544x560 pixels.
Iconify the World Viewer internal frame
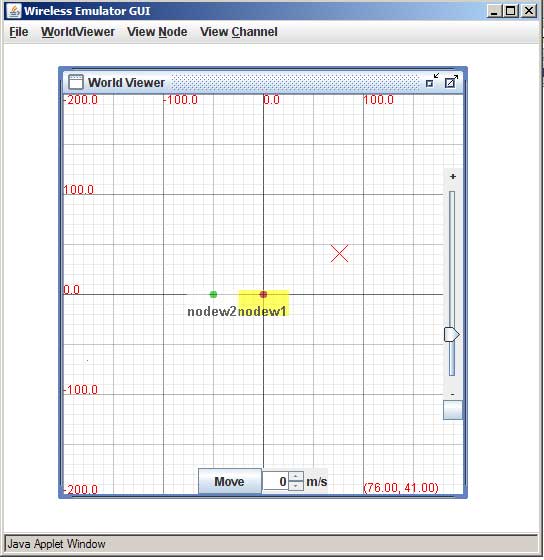(x=432, y=81)
